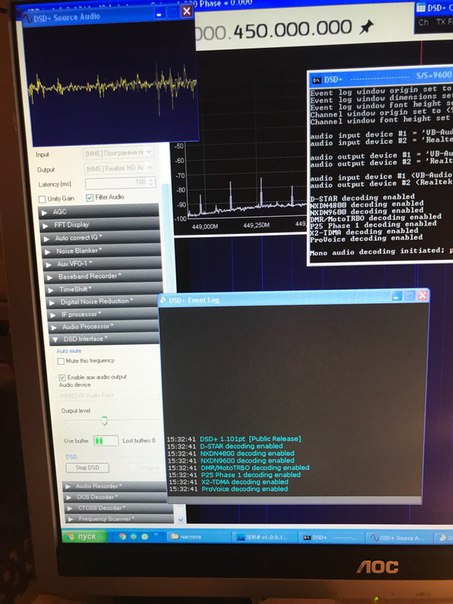Click the DSD+ console window title icon
Screen dimensions: 453x604
pos(317,80)
